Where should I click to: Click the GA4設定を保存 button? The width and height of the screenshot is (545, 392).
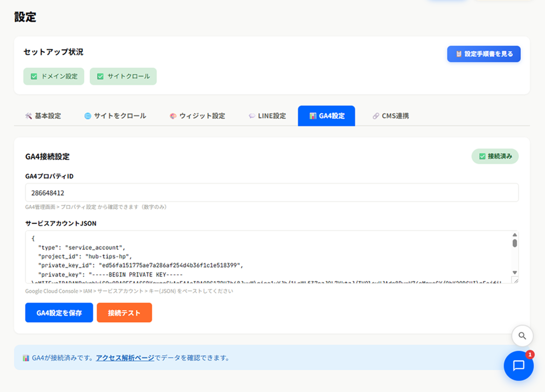59,313
